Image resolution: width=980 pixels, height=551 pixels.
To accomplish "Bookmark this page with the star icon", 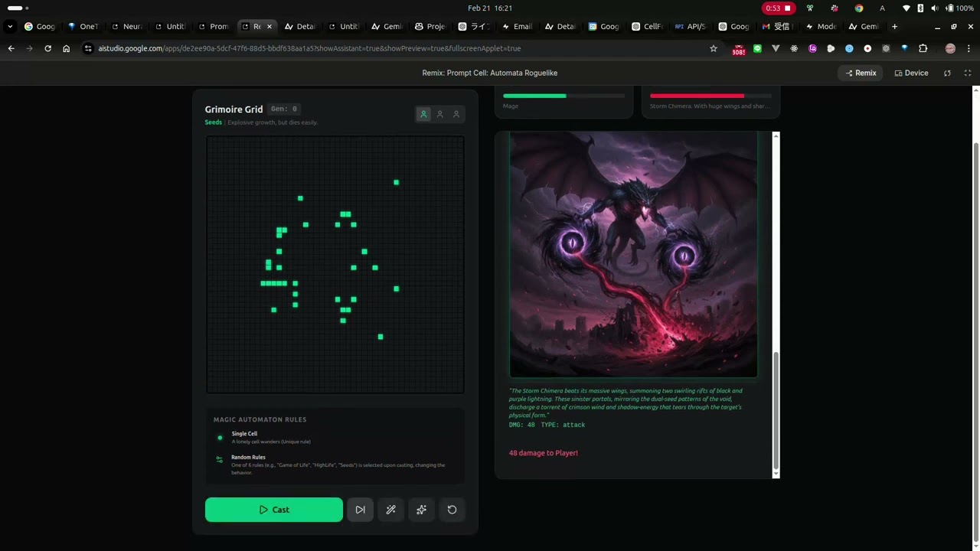I will point(714,48).
